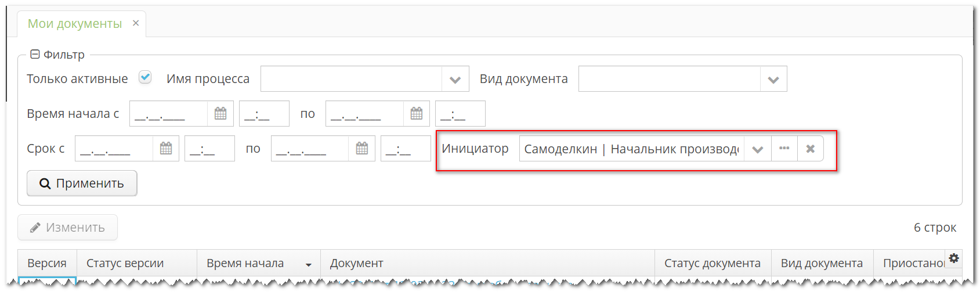Viewport: 980px width, 295px height.
Task: Toggle the Только активные checkbox
Action: pyautogui.click(x=145, y=77)
